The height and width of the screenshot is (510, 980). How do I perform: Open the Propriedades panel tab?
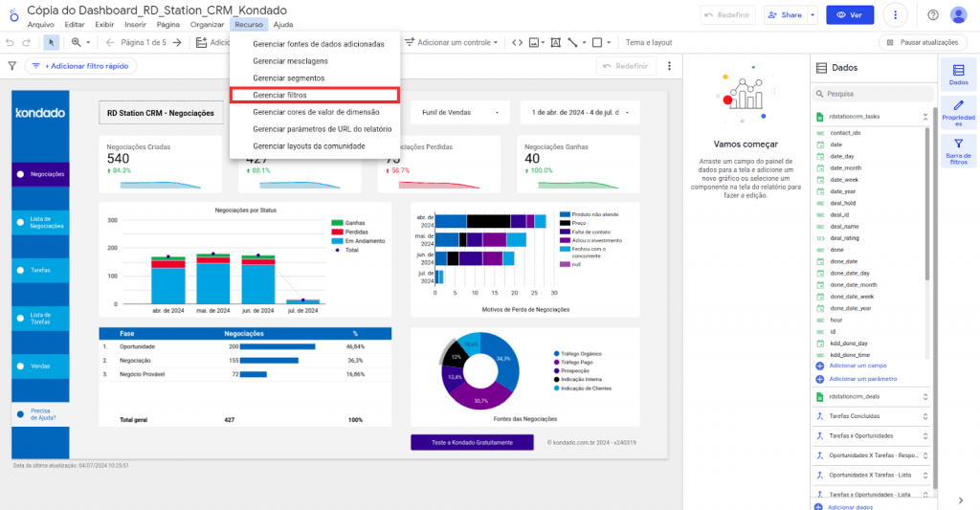point(958,116)
